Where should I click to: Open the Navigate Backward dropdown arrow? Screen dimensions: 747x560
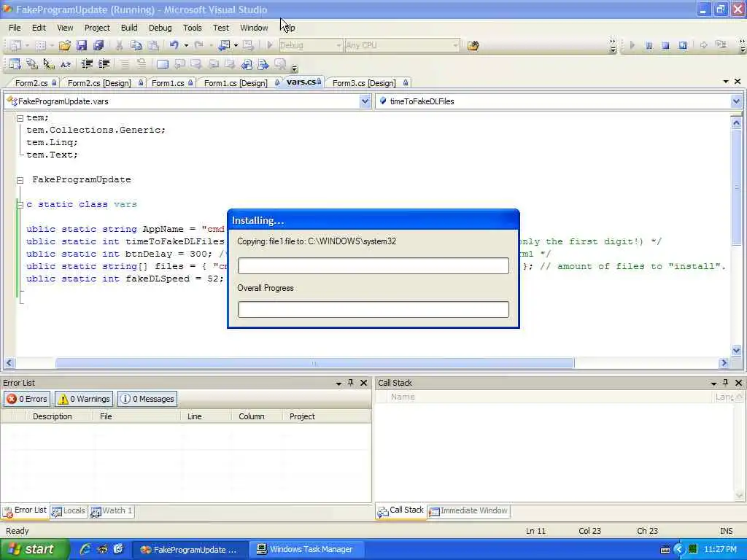(236, 46)
